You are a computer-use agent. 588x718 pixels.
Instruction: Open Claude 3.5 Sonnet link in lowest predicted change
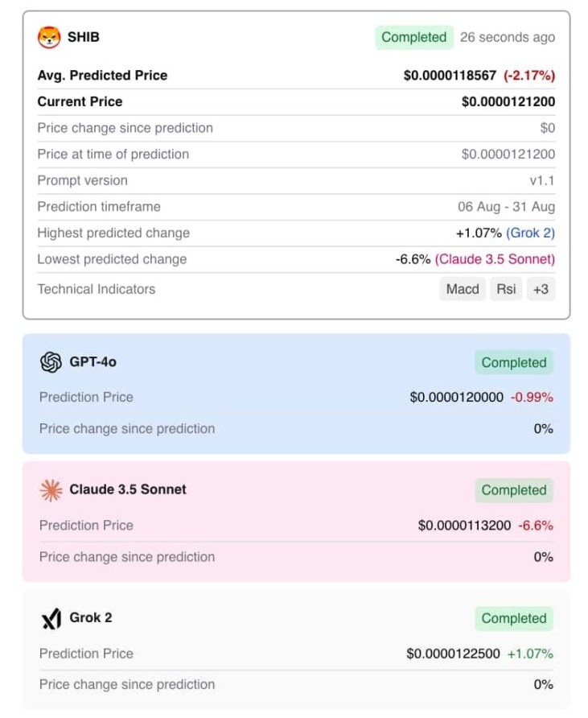tap(495, 259)
